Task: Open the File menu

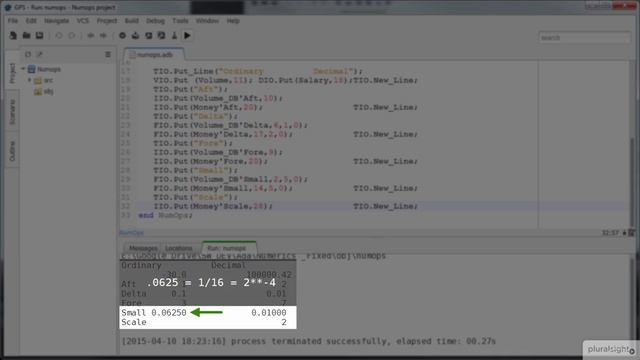Action: (13, 21)
